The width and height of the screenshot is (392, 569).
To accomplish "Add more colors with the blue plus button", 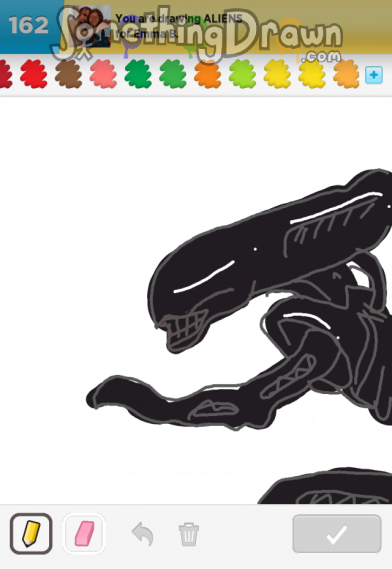I will click(373, 75).
